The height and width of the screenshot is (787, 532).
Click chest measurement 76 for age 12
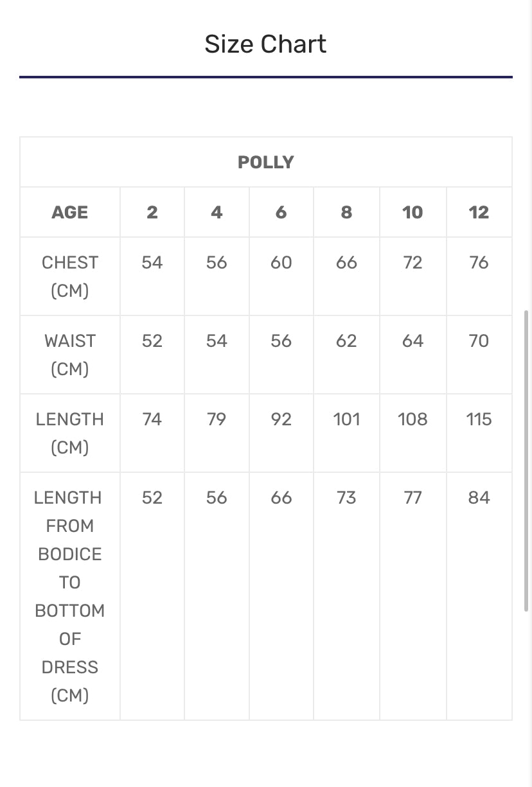click(479, 263)
